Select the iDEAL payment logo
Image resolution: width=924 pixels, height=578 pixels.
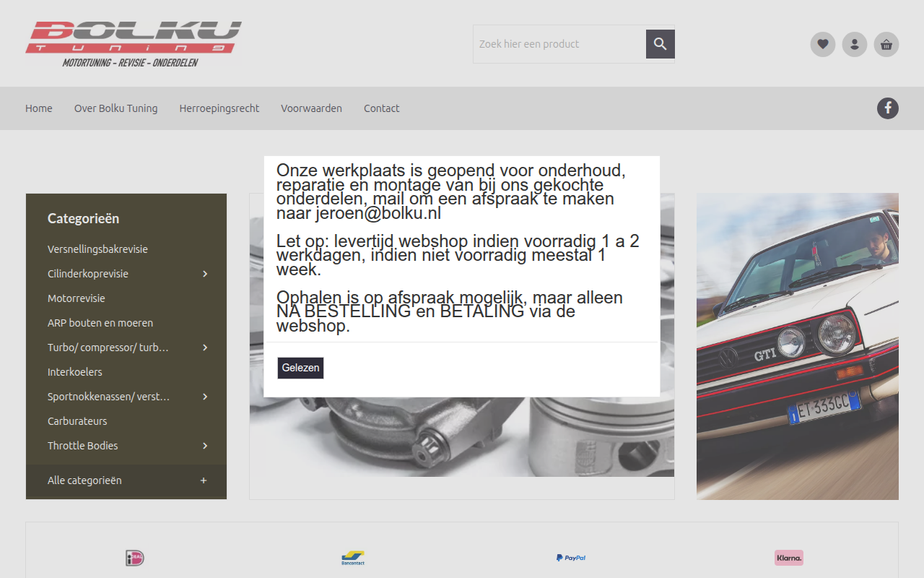[135, 558]
